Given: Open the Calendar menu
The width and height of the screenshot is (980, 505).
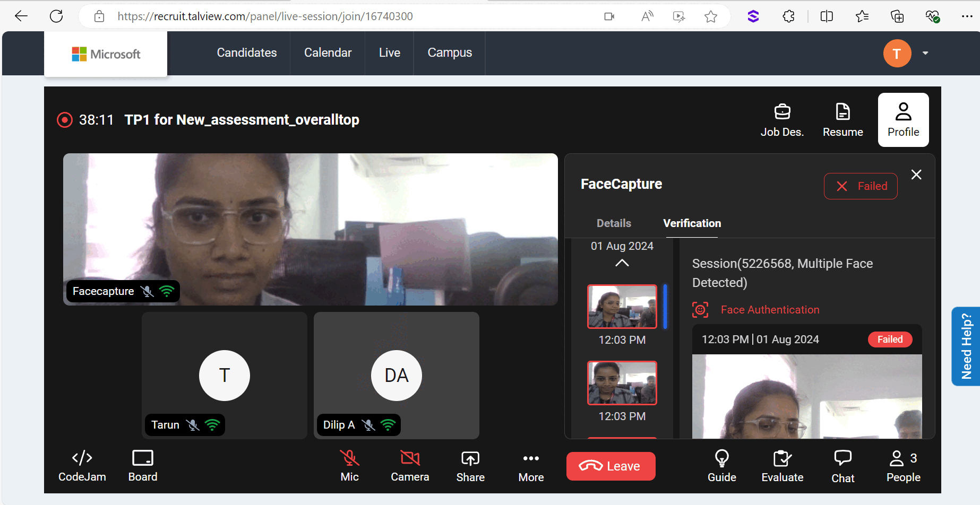Looking at the screenshot, I should pos(328,53).
